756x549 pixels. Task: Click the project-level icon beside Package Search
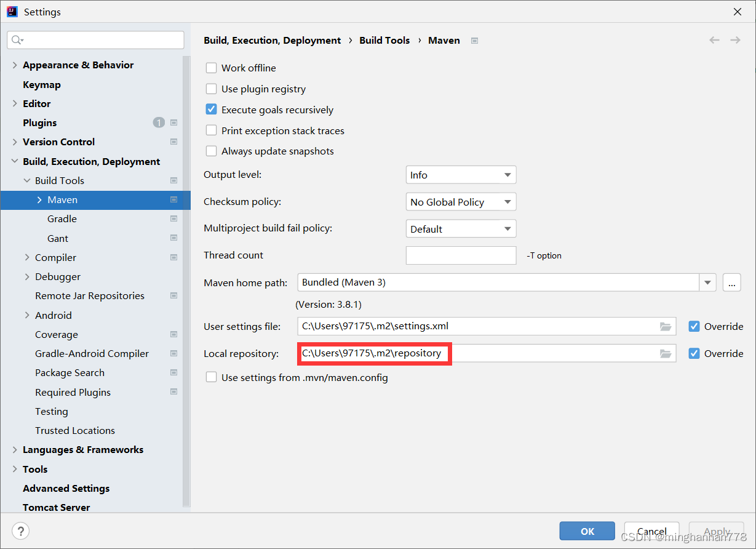click(174, 372)
